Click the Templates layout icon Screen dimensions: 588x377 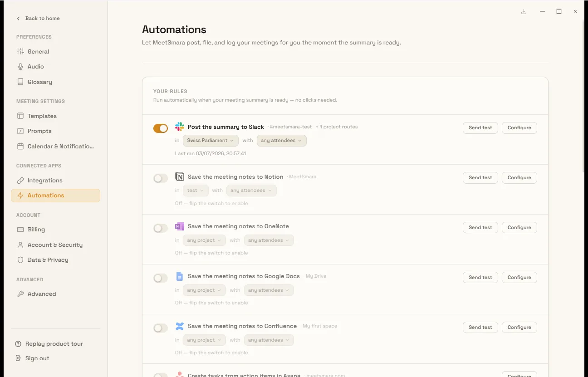click(20, 116)
